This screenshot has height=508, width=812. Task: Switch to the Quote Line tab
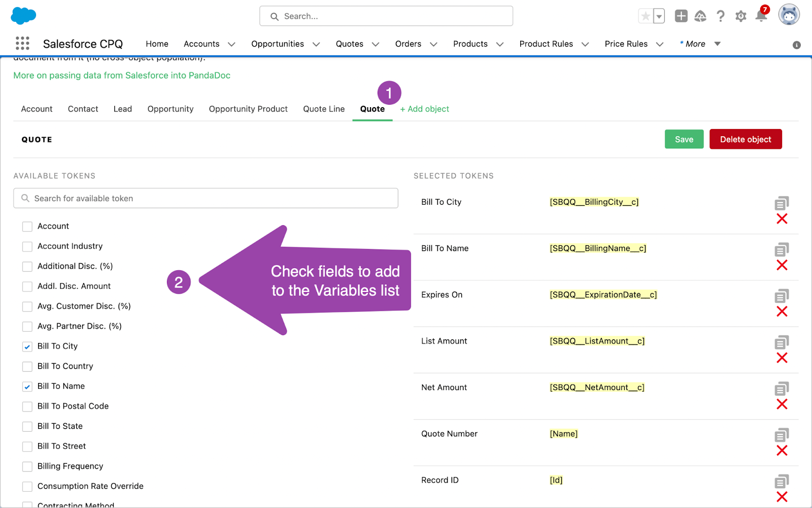[324, 109]
